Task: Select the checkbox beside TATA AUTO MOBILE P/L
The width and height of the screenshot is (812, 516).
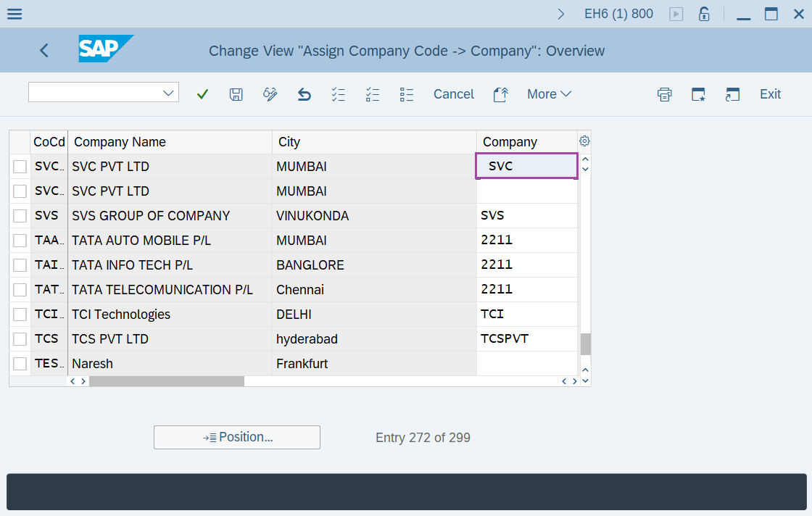Action: click(x=19, y=240)
